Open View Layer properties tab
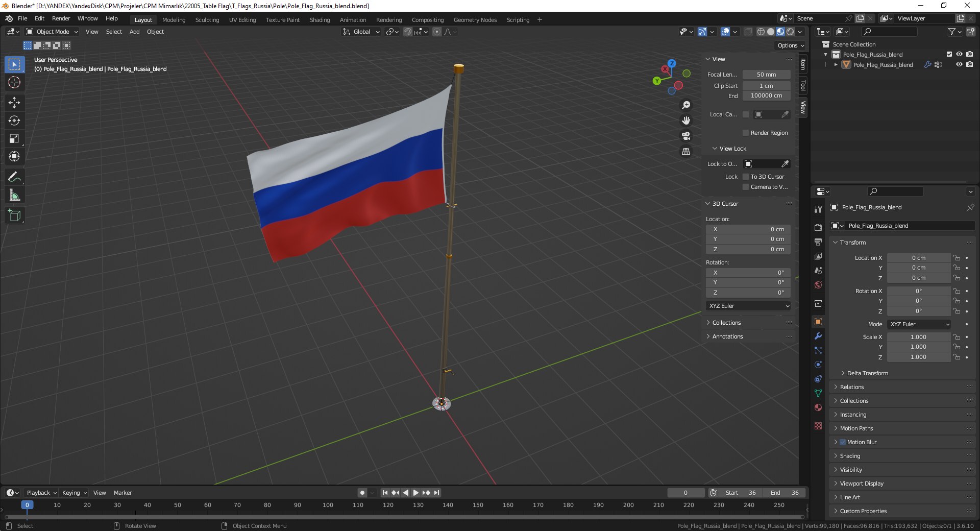 tap(818, 256)
